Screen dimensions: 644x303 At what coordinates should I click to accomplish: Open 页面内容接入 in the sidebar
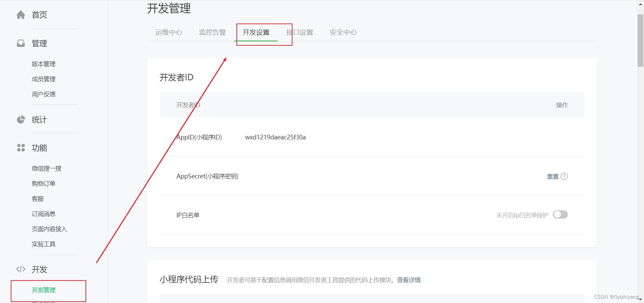pos(50,229)
